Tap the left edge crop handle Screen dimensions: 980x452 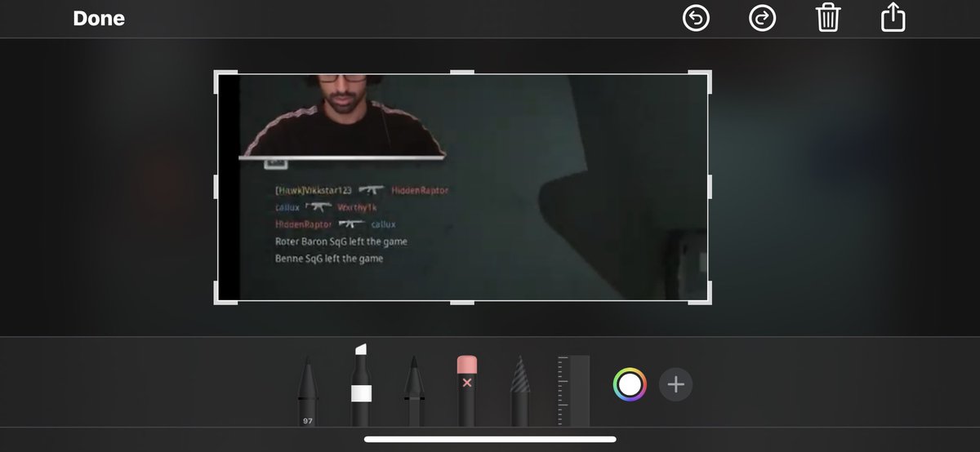[x=216, y=187]
